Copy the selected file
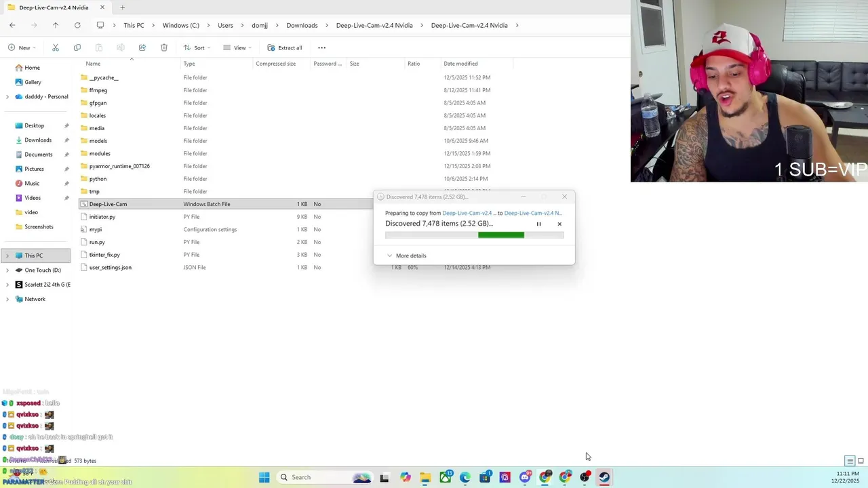 click(x=77, y=47)
